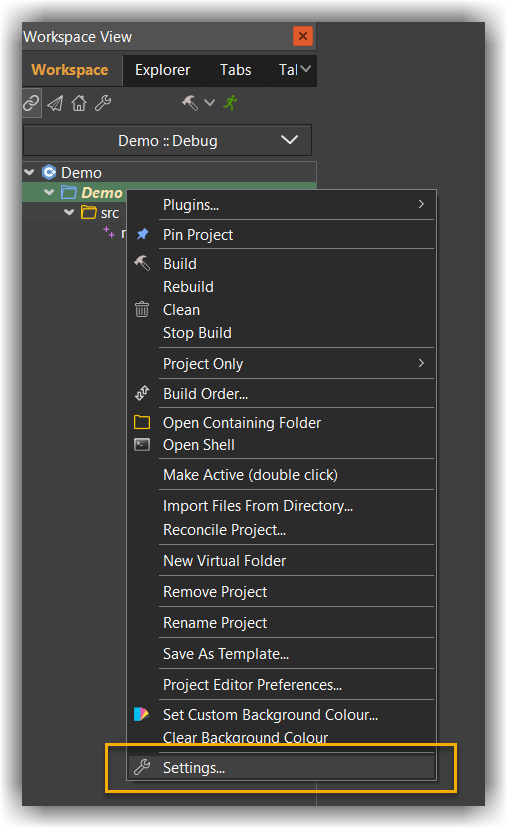Click the colour icon beside Set Custom Background
Viewport: 508px width, 829px height.
[x=141, y=714]
